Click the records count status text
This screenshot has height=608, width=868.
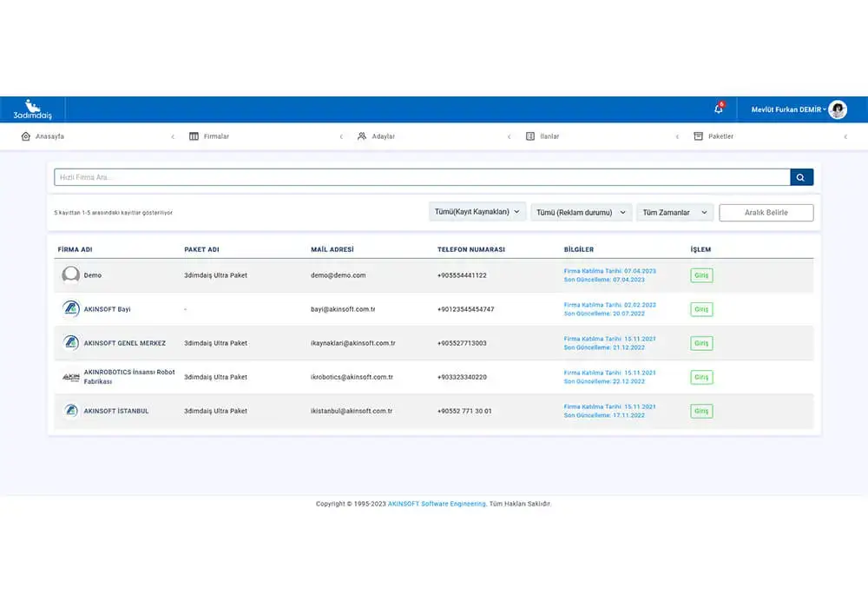pos(114,213)
